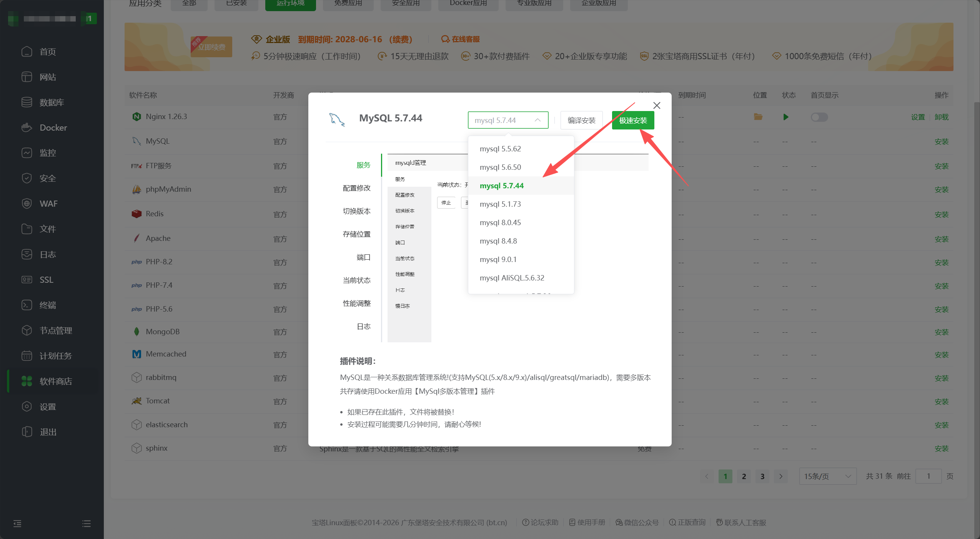Open the 15条/页 page size dropdown
Viewport: 980px width, 539px height.
coord(828,476)
